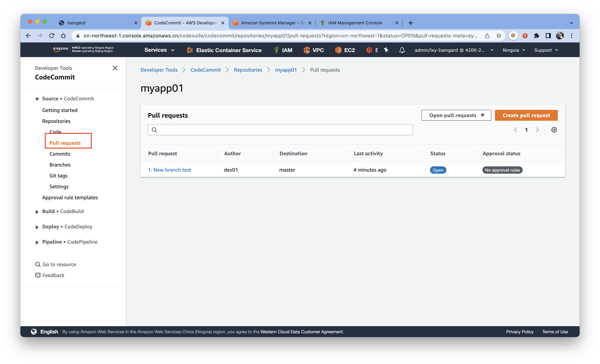Open the Services dropdown menu
The width and height of the screenshot is (600, 364).
pyautogui.click(x=159, y=50)
